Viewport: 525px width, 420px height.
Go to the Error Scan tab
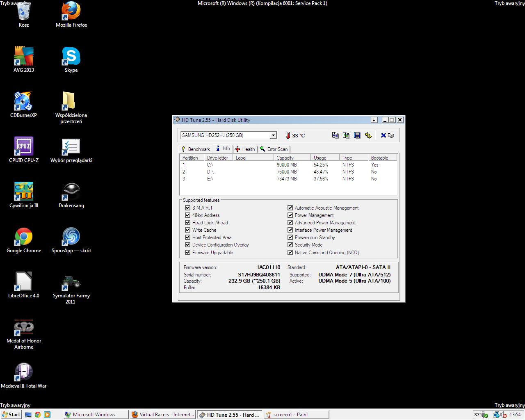coord(274,149)
